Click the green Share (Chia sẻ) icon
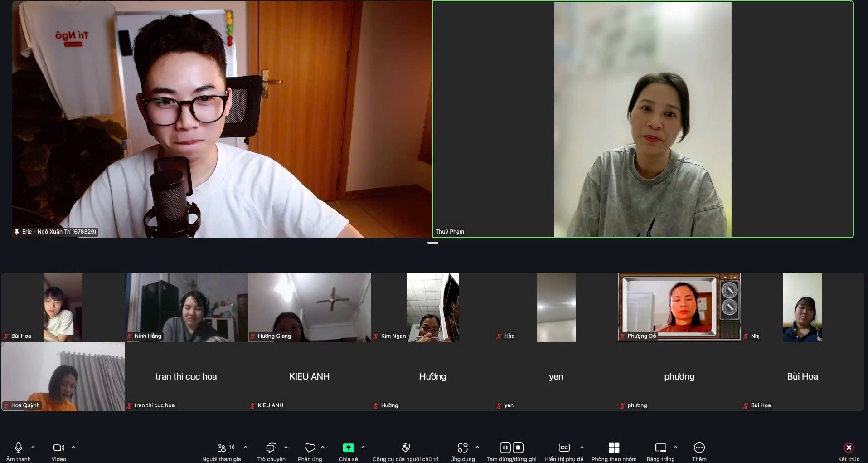The image size is (868, 463). click(x=348, y=448)
